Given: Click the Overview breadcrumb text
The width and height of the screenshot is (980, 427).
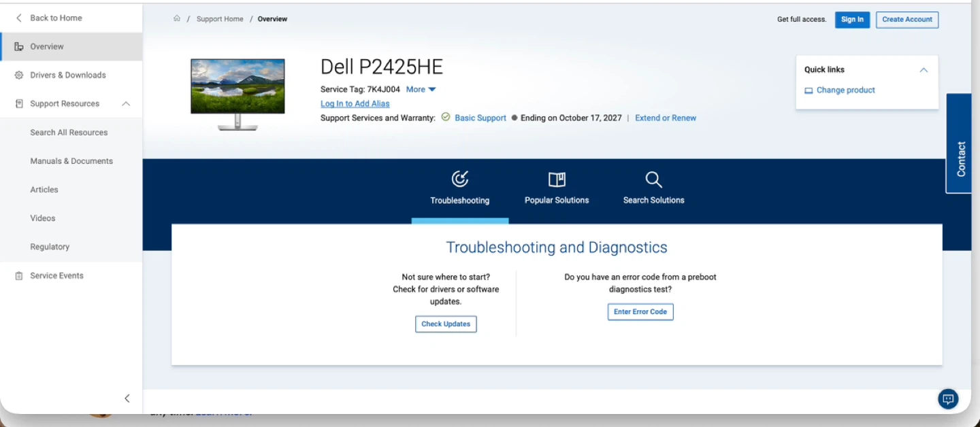Looking at the screenshot, I should [272, 19].
